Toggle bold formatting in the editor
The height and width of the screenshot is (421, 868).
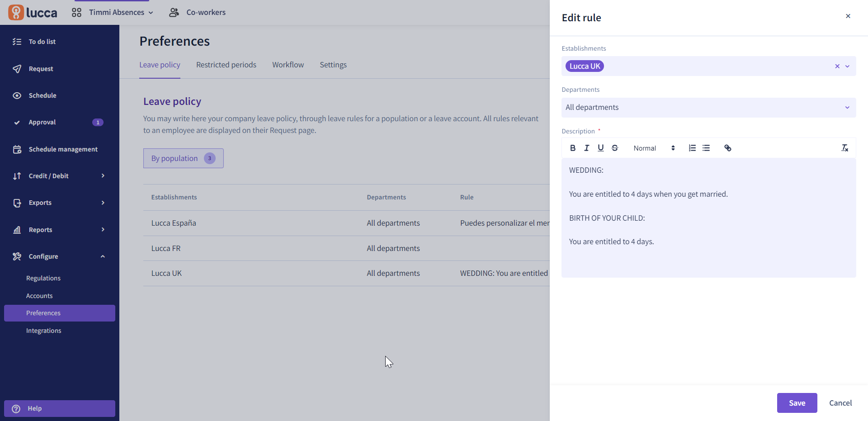pyautogui.click(x=573, y=148)
